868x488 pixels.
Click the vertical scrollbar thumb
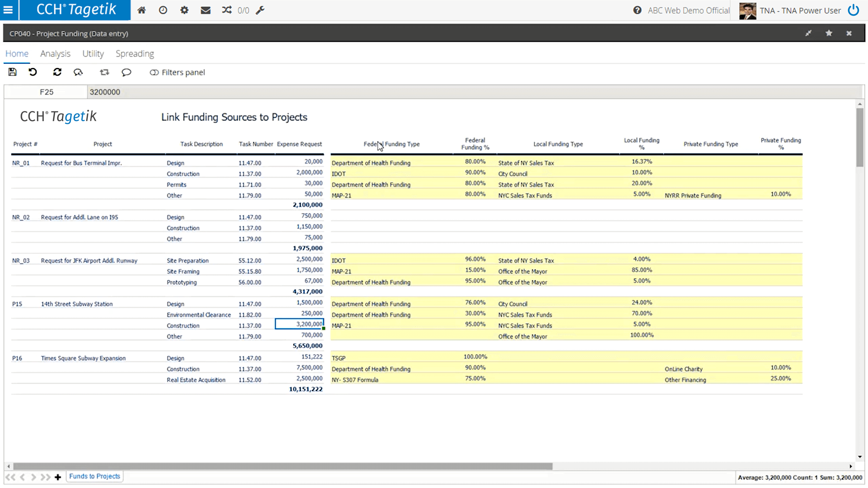pos(860,137)
